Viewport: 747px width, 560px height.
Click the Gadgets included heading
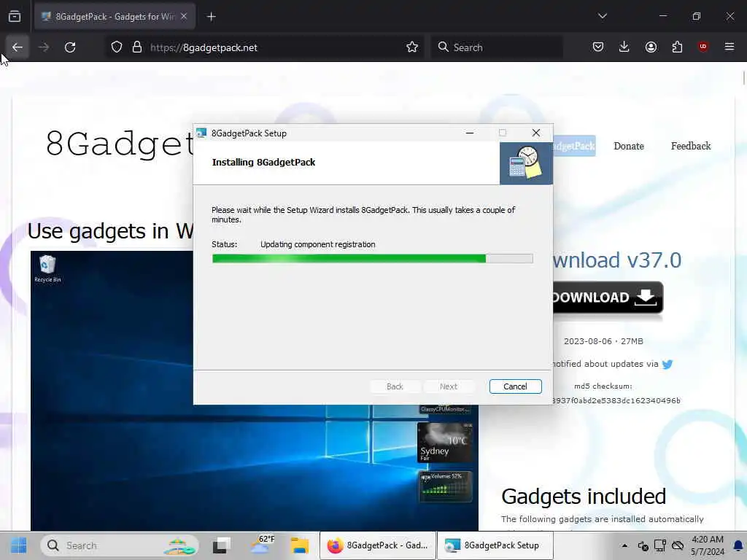(584, 496)
